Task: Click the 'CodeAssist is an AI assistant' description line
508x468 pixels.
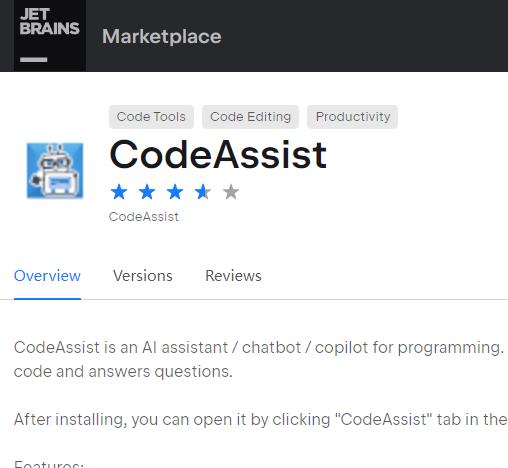Action: tap(259, 348)
